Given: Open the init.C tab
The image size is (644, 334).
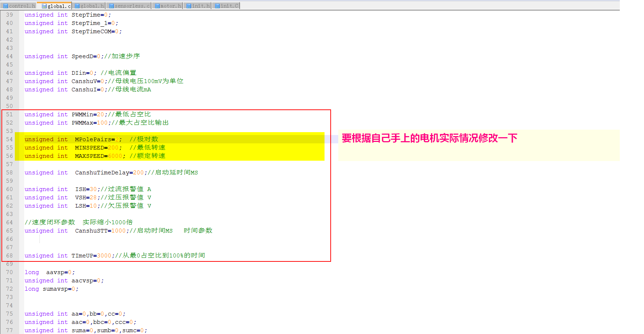Looking at the screenshot, I should [x=227, y=6].
